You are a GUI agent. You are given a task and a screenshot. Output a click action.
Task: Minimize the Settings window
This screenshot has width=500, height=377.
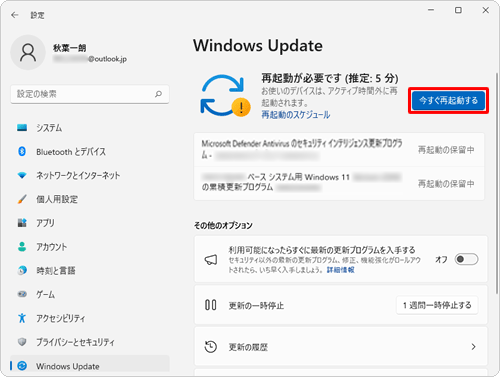[431, 10]
